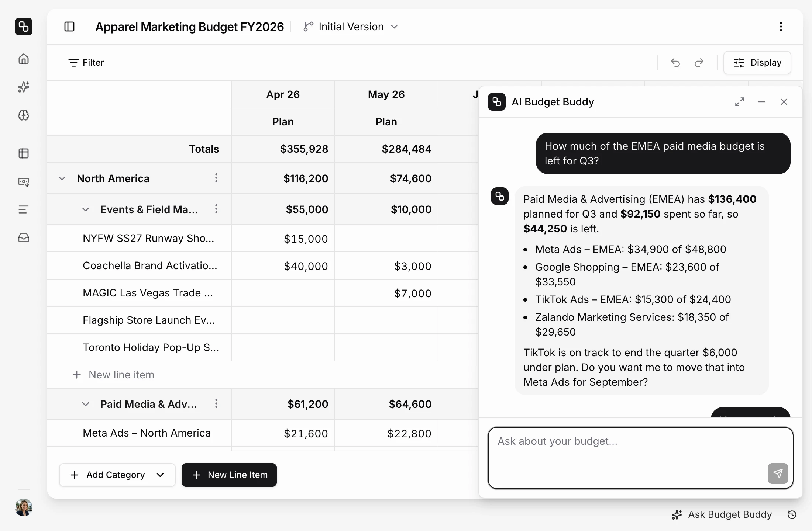Select Coachella Brand Activatio... row
The image size is (812, 531).
coord(150,265)
